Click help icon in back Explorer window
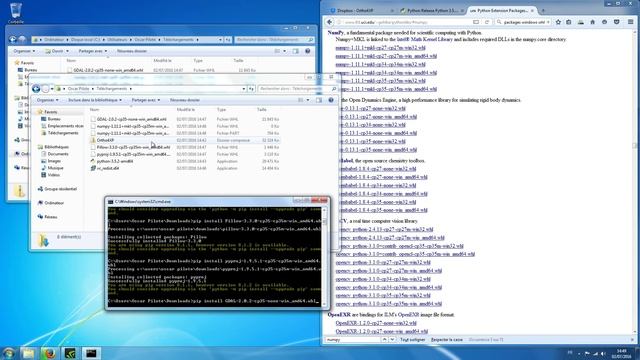Screen dimensions: 640x360 (x=308, y=51)
